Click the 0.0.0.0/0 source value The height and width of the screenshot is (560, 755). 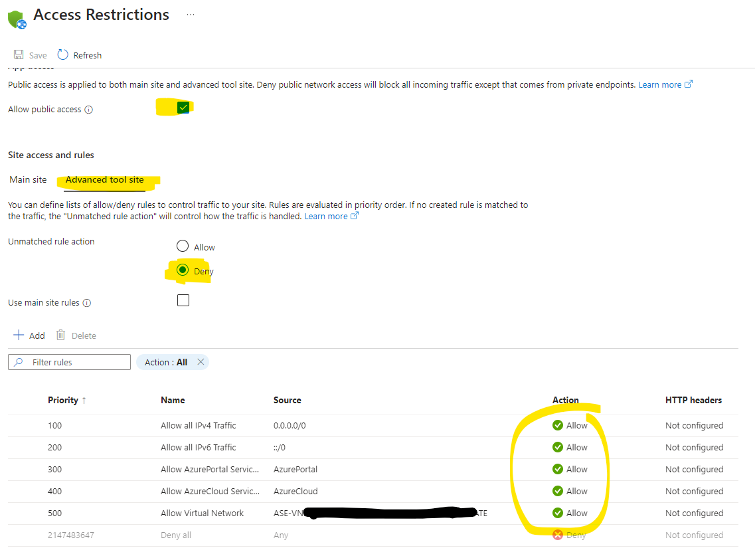[290, 426]
